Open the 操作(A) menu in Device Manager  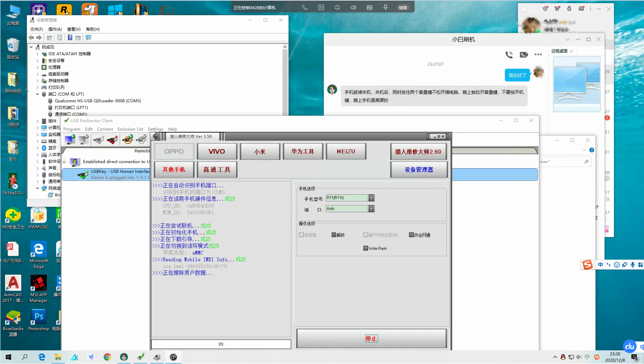tap(55, 29)
